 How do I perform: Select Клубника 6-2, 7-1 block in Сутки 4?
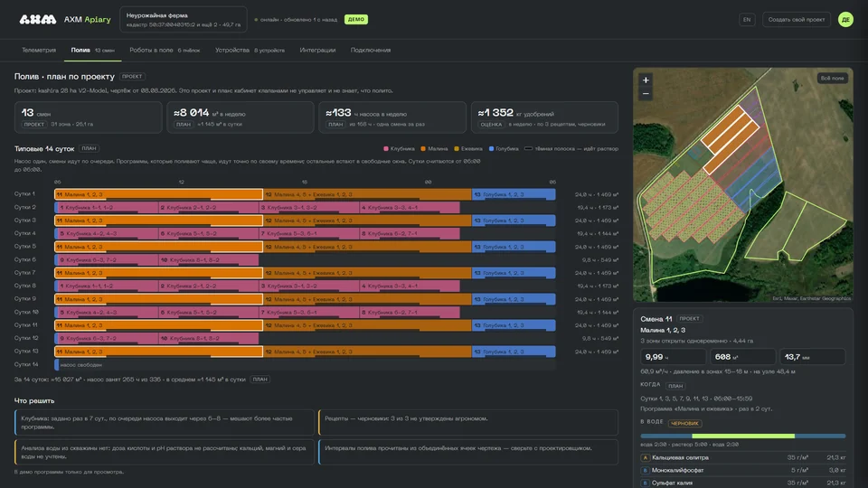tap(410, 233)
